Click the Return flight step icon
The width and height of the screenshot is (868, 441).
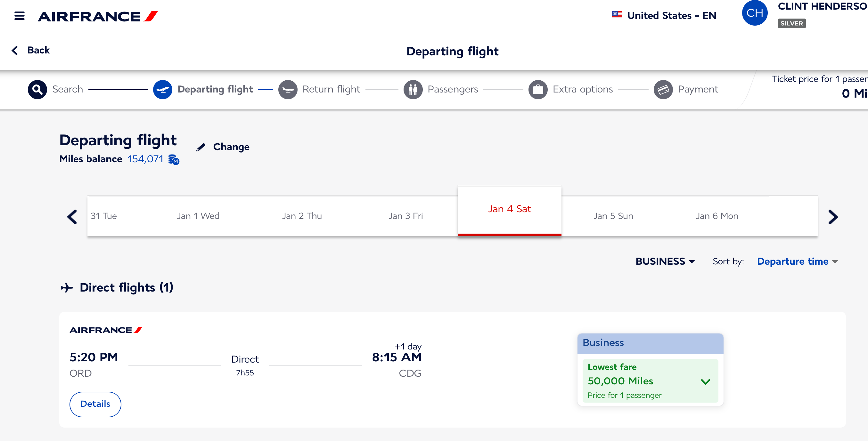(x=288, y=89)
